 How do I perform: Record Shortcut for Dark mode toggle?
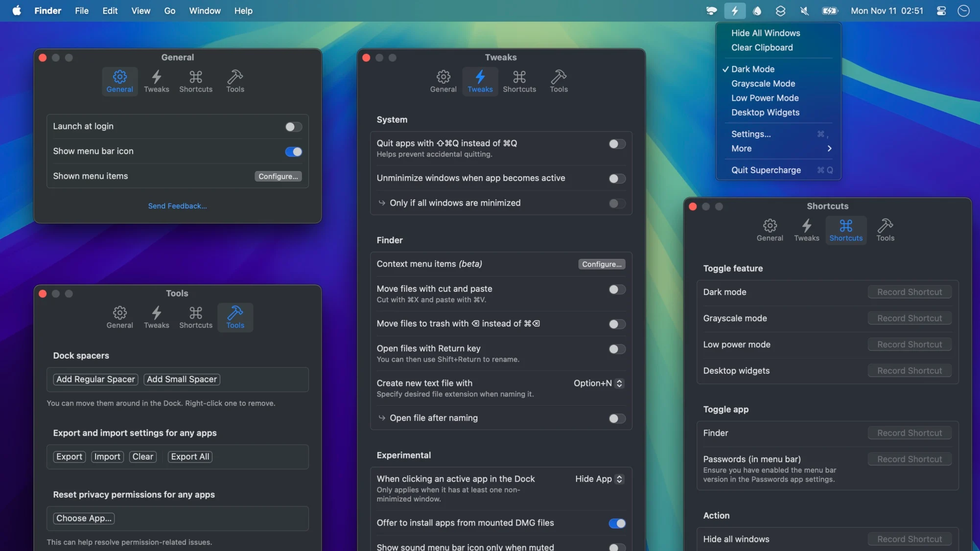click(909, 292)
